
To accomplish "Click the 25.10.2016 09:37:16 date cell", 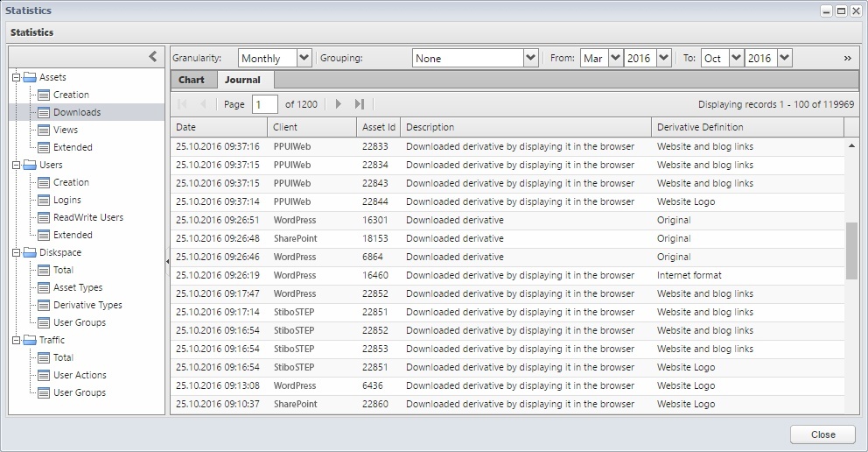I will [x=218, y=147].
